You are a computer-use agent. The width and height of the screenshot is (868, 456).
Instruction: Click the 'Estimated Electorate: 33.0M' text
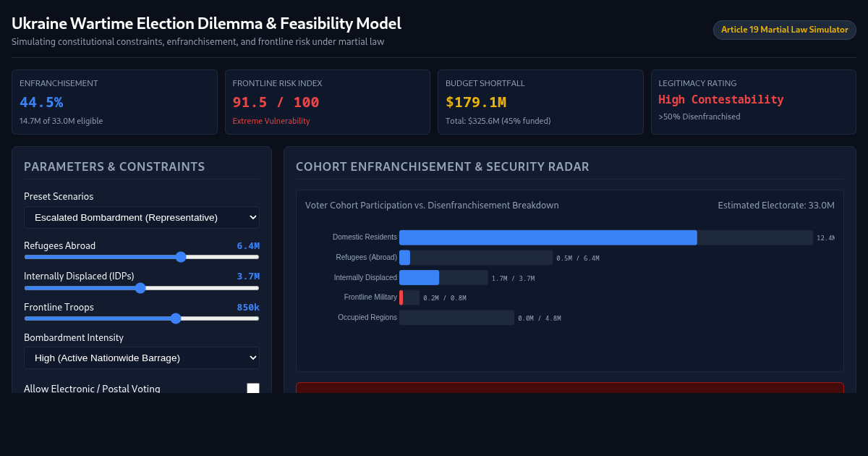[x=776, y=206]
